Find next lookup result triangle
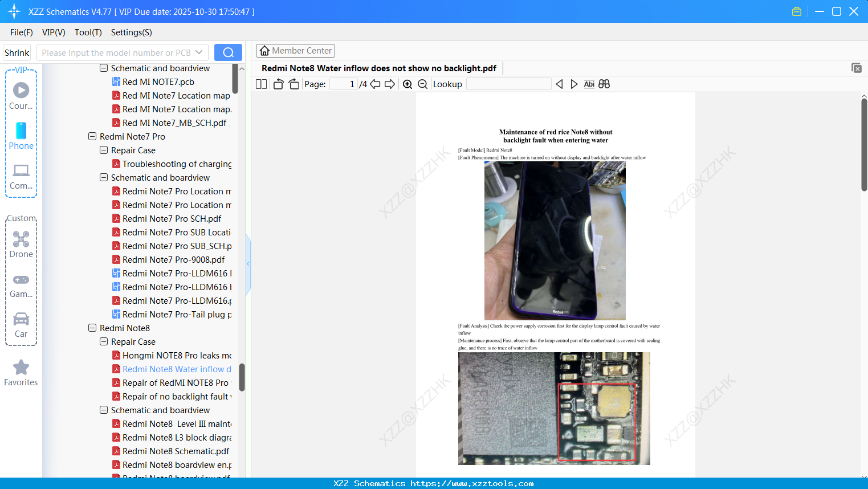 [574, 84]
